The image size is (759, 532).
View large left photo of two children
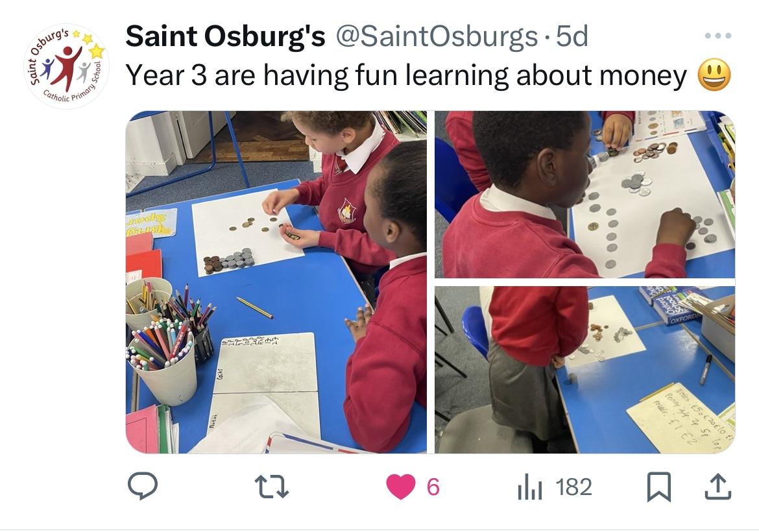(x=276, y=282)
